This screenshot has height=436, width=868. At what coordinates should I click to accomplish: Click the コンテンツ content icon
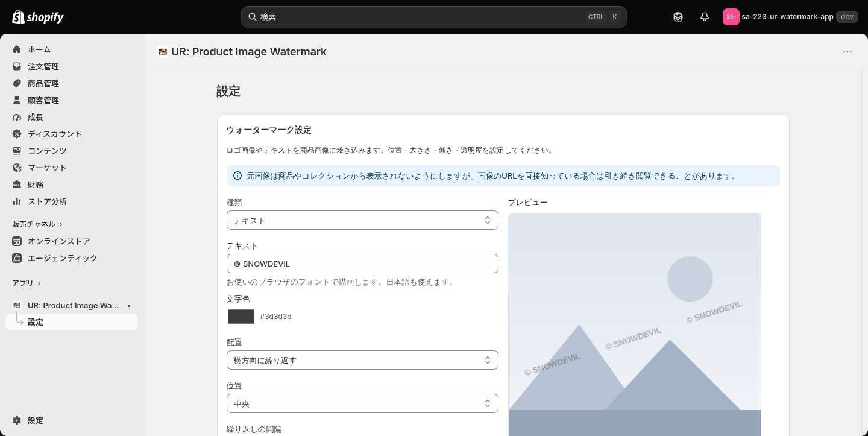17,151
